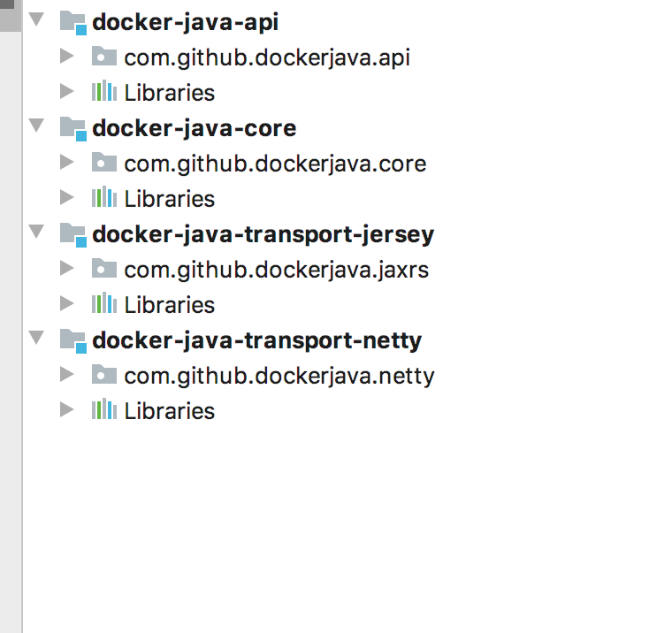
Task: Select Libraries label under docker-java-transport-jersey
Action: coord(169,305)
